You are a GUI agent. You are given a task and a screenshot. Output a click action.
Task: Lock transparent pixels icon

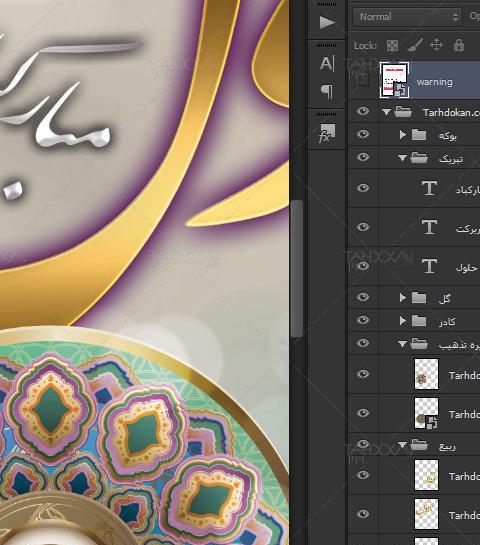point(392,45)
